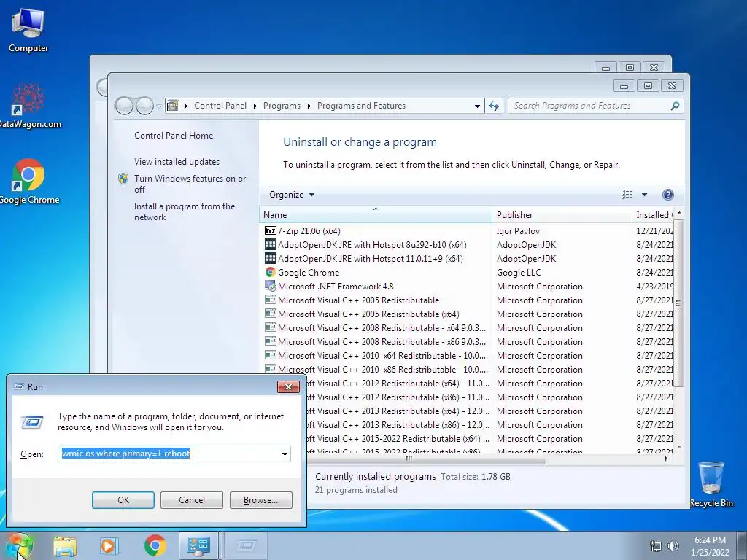Open Turn Windows features on or off
Screen dimensions: 747x560
pos(190,184)
